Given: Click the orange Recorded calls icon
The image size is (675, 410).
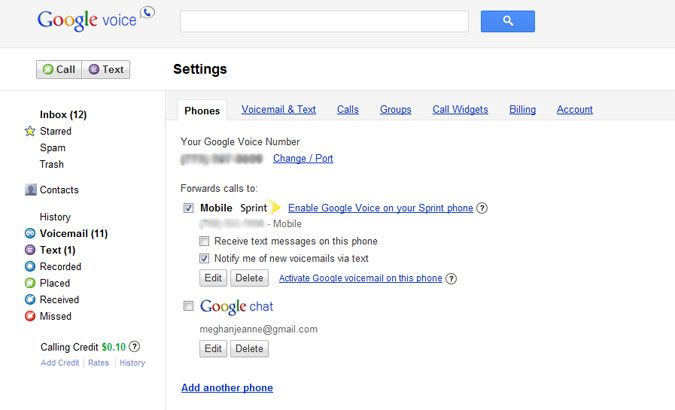Looking at the screenshot, I should 31,267.
